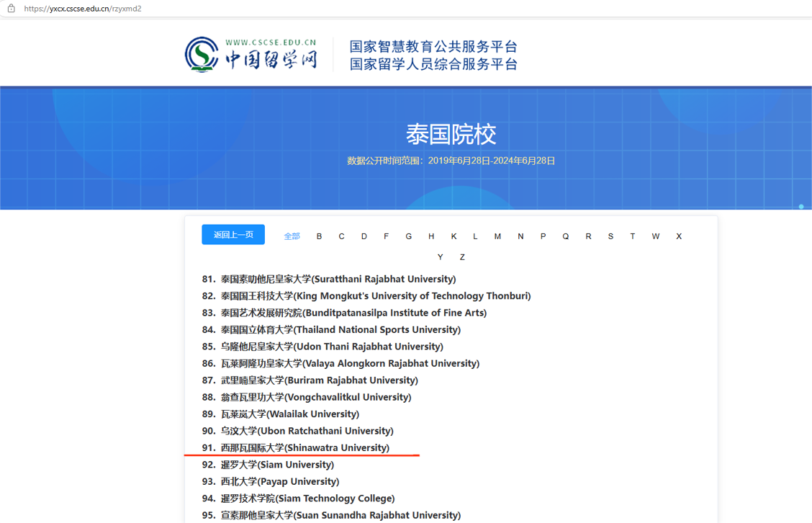
Task: Click Buriram Rajabhat University entry
Action: coord(310,380)
